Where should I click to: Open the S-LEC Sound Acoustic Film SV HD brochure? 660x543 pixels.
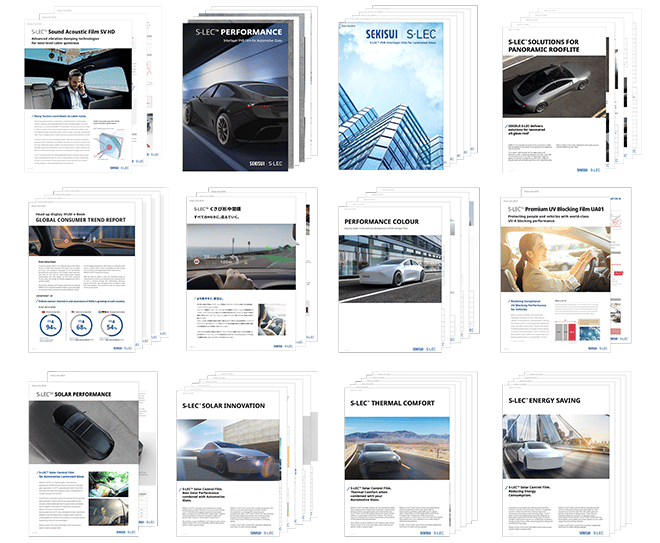78,96
